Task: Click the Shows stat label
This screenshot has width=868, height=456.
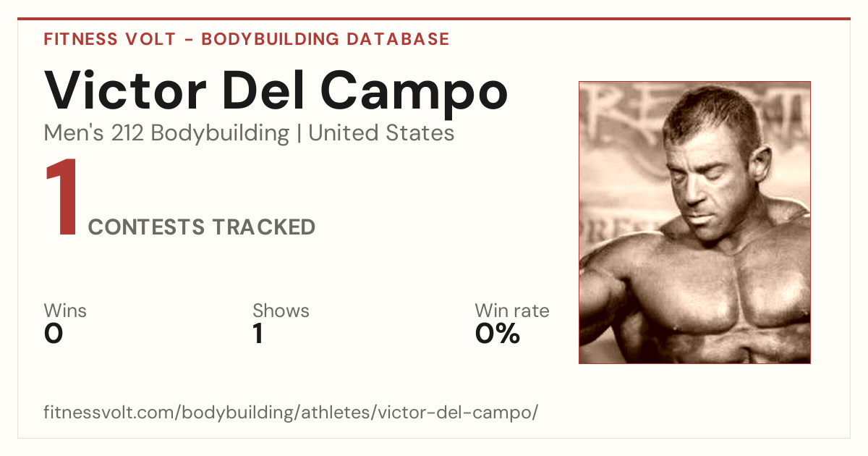Action: click(x=281, y=311)
